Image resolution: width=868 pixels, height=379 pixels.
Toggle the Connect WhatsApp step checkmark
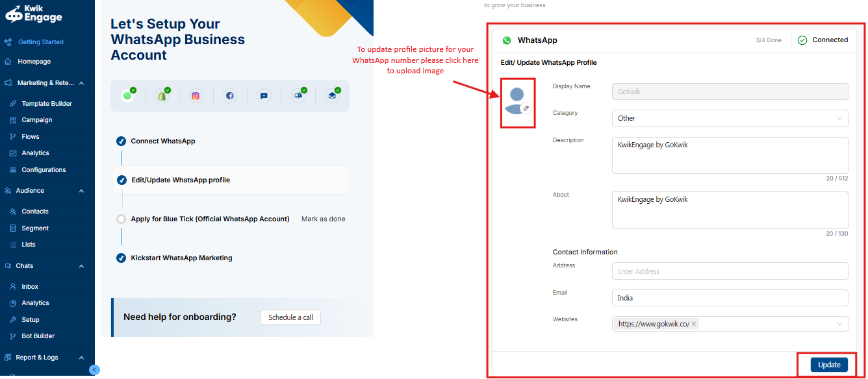click(x=121, y=141)
